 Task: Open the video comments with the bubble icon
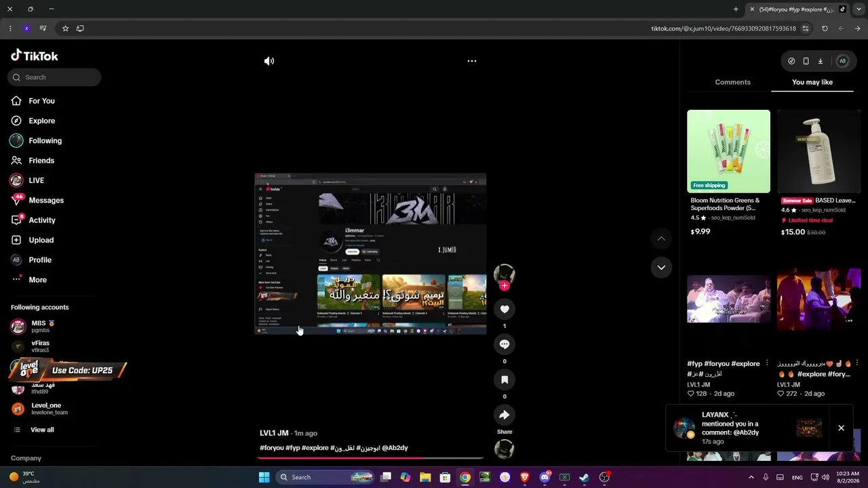[x=505, y=344]
